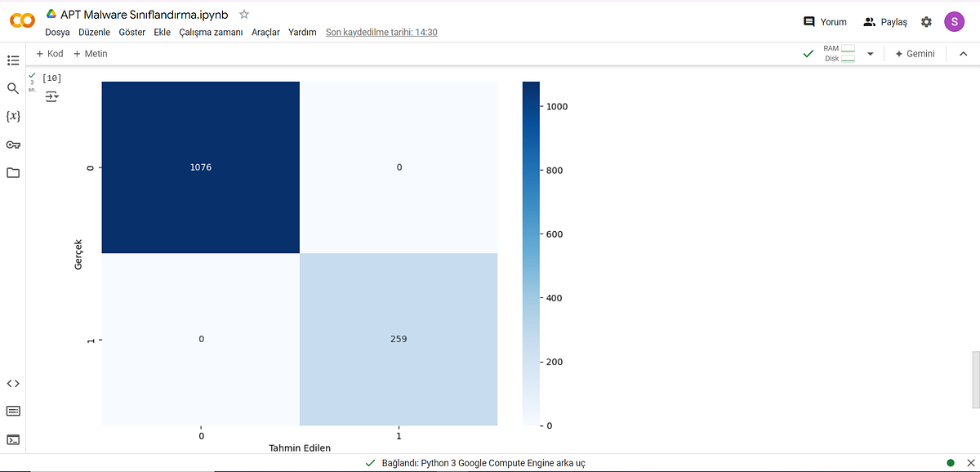Open the notebook search panel
The image size is (980, 472).
(12, 88)
